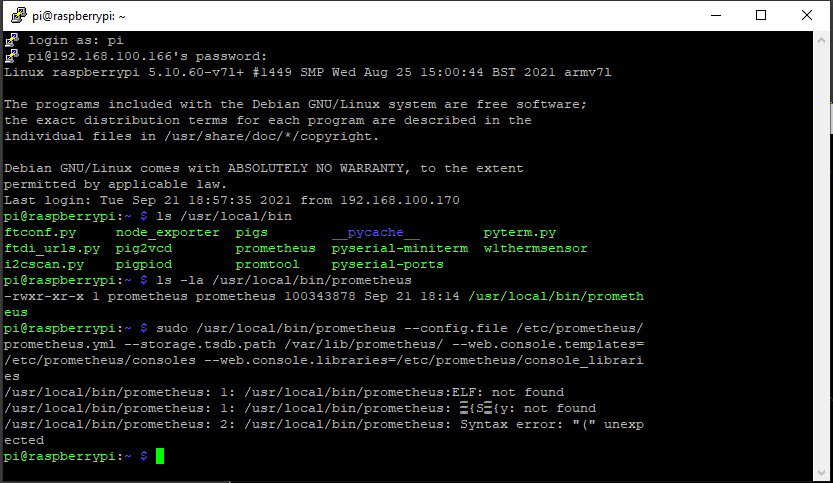Minimize the pi@raspberrypi terminal window
This screenshot has height=483, width=833.
(716, 15)
